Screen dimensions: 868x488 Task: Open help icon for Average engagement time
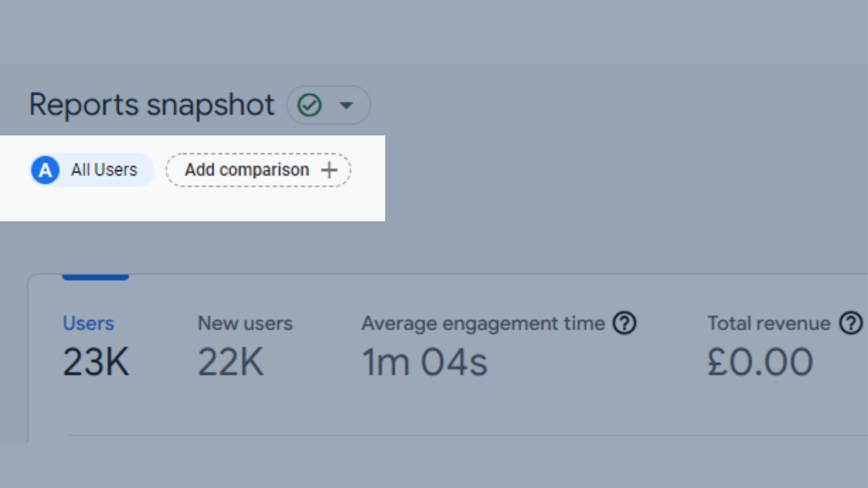pyautogui.click(x=624, y=324)
